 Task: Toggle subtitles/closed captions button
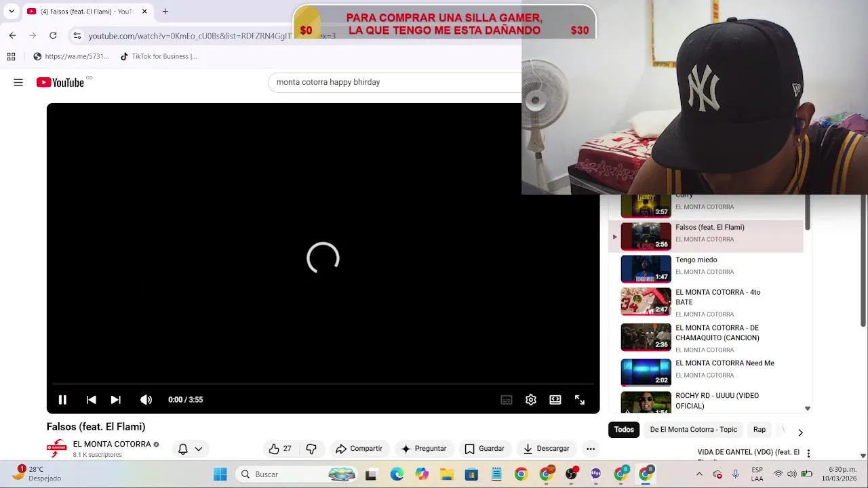coord(506,400)
